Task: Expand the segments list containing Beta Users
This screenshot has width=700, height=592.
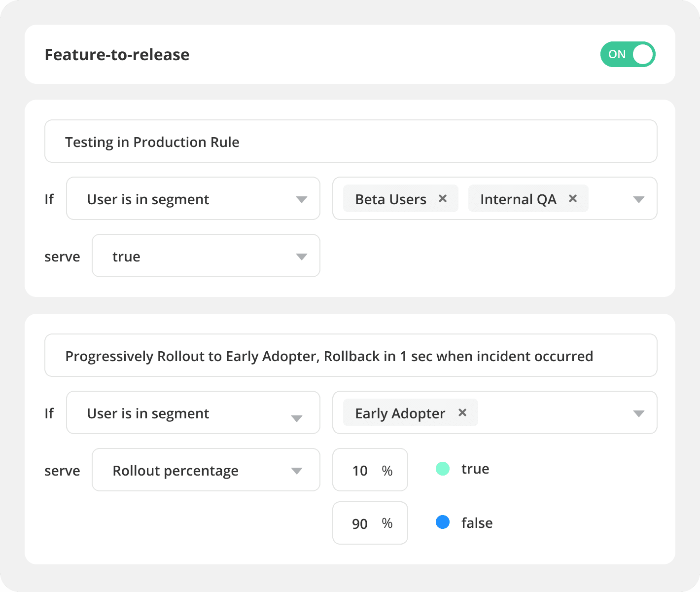Action: point(638,199)
